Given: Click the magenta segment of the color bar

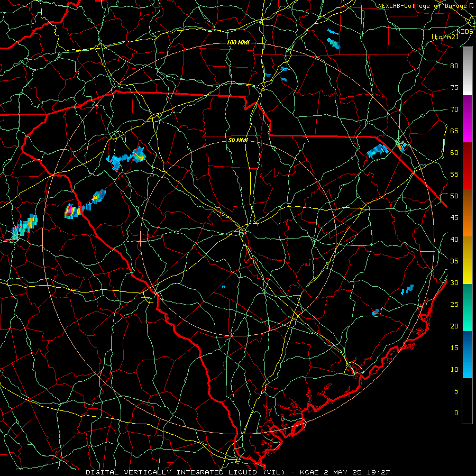Looking at the screenshot, I should pos(467,119).
